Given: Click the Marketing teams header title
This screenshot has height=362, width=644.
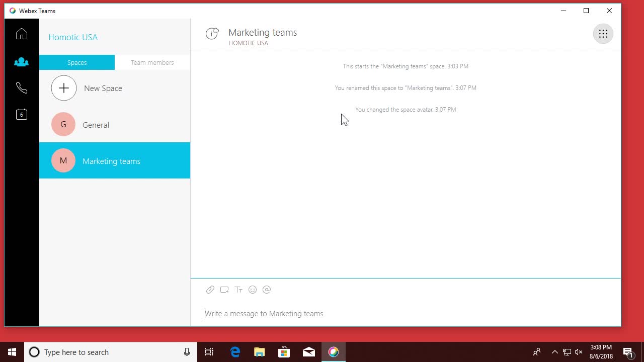Looking at the screenshot, I should point(263,32).
